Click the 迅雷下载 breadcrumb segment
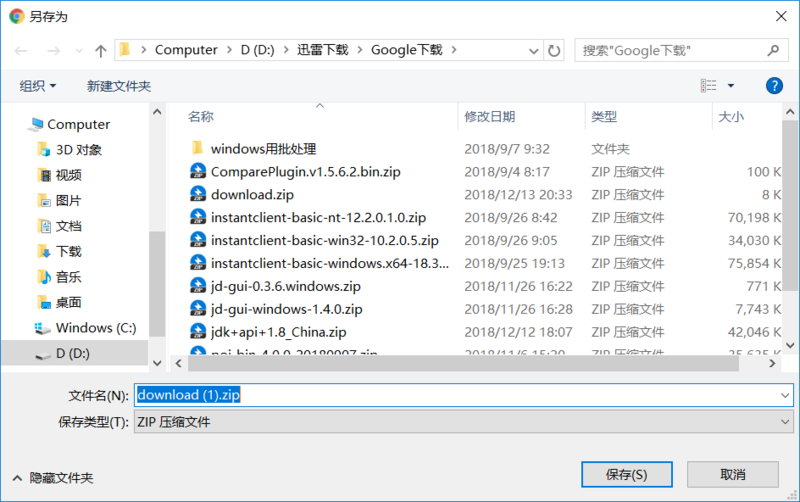Viewport: 800px width, 502px height. point(323,50)
